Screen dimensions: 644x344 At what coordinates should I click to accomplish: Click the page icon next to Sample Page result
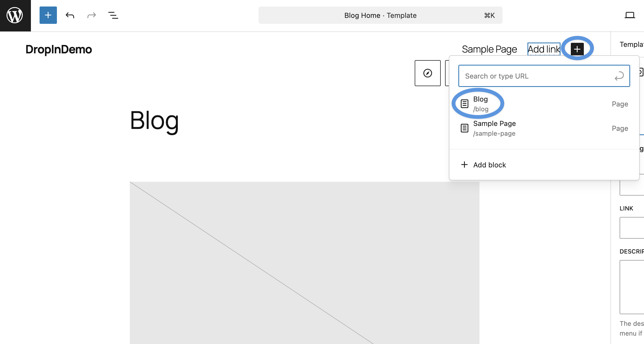[464, 128]
